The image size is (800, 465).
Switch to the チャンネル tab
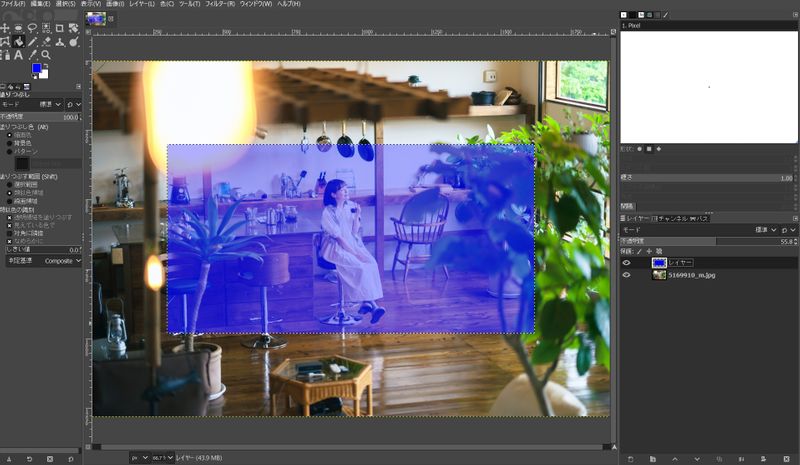pos(671,218)
